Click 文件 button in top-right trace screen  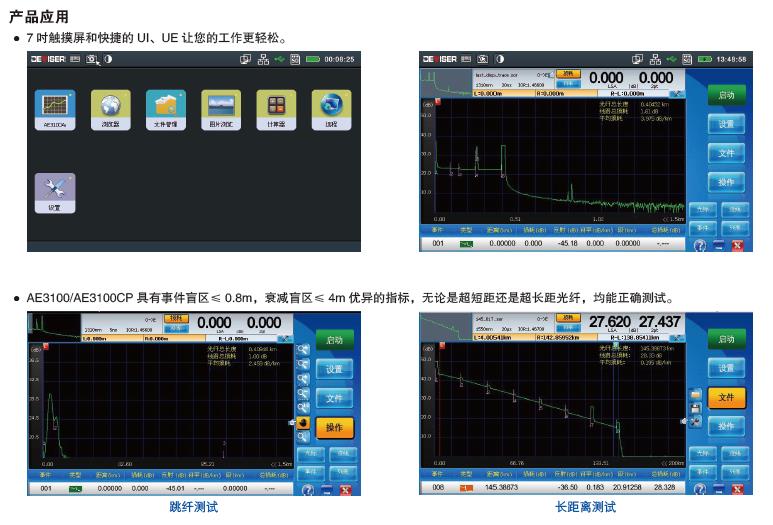coord(727,153)
